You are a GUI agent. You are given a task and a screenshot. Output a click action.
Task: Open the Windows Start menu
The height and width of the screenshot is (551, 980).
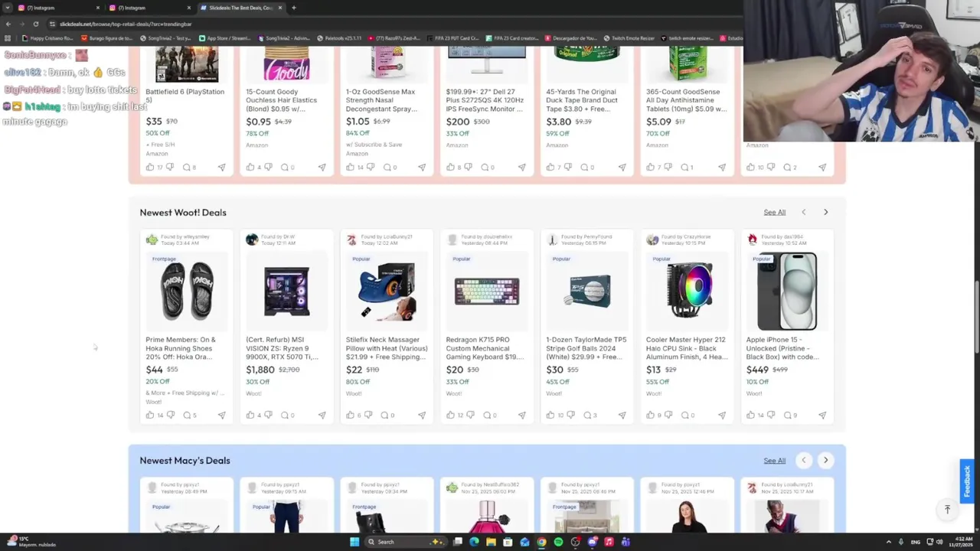(x=354, y=542)
